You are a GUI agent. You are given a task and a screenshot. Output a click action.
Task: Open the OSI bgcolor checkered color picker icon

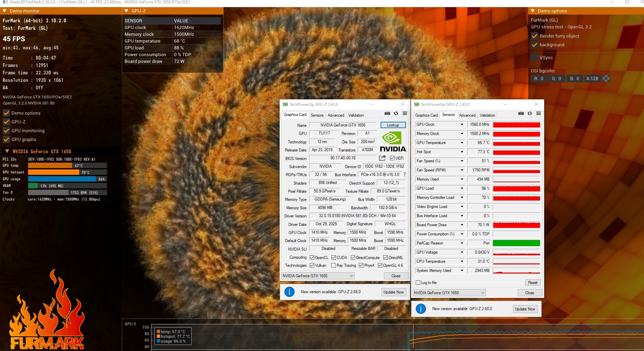point(606,78)
